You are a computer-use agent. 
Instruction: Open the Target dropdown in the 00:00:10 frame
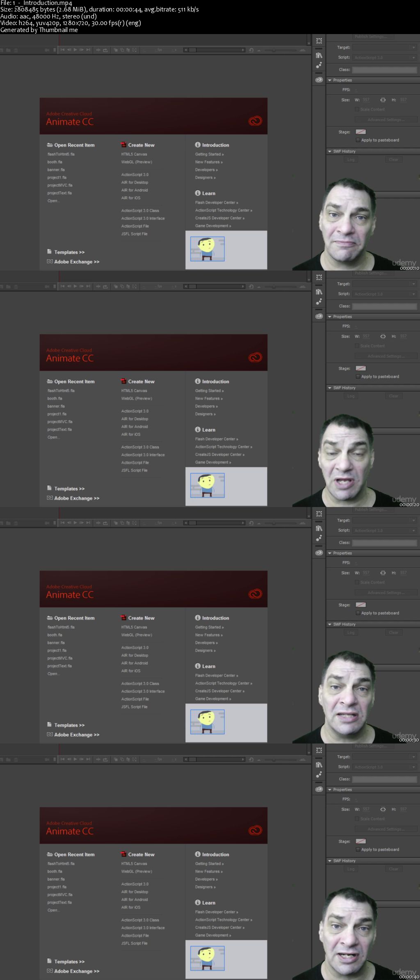[x=385, y=48]
